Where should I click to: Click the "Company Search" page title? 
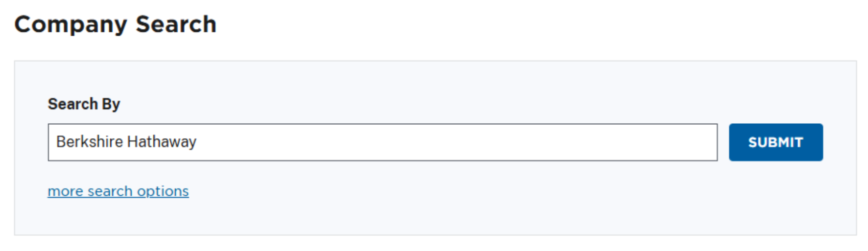pyautogui.click(x=115, y=24)
